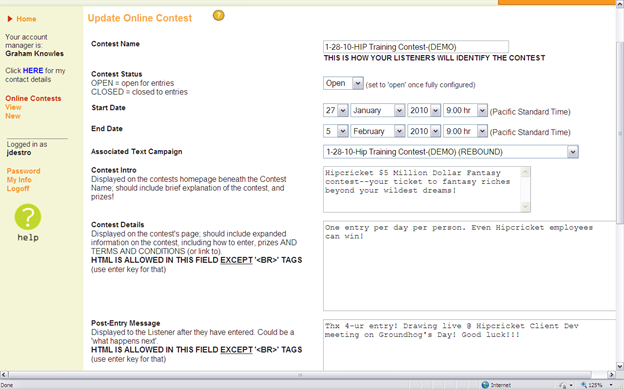Viewport: 624px width, 390px height.
Task: Click page vertical scrollbar down arrow
Action: point(620,366)
